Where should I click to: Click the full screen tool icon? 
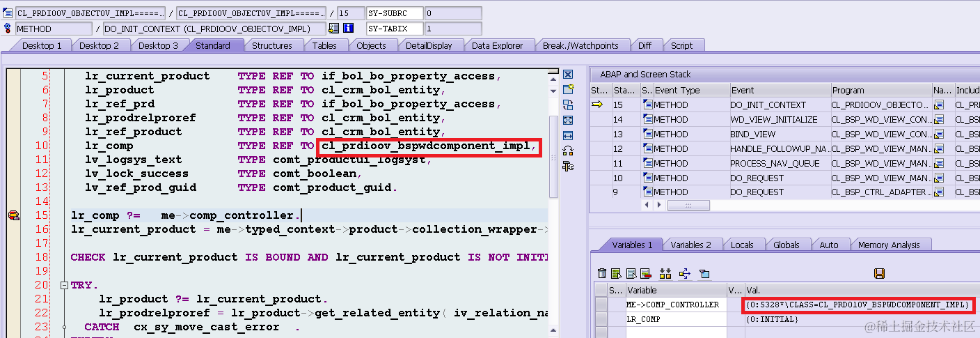coord(568,121)
